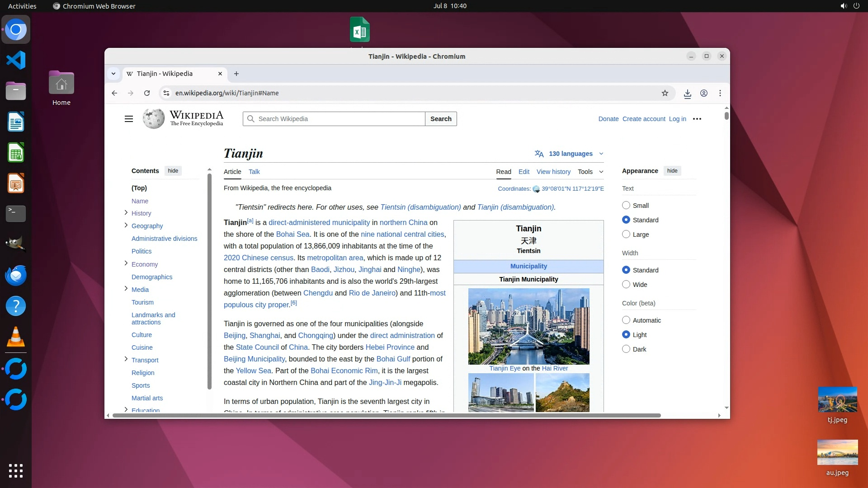Click the Bohai Sea link
Screen dimensions: 868x488
click(292, 234)
